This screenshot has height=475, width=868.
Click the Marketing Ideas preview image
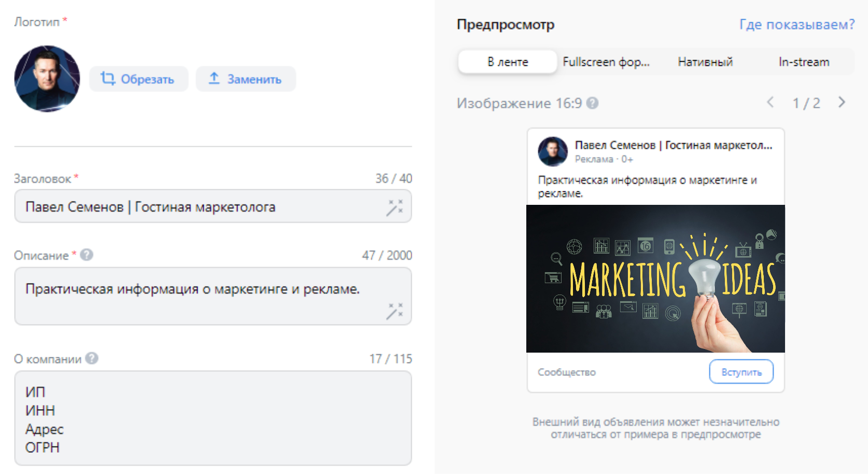point(655,278)
